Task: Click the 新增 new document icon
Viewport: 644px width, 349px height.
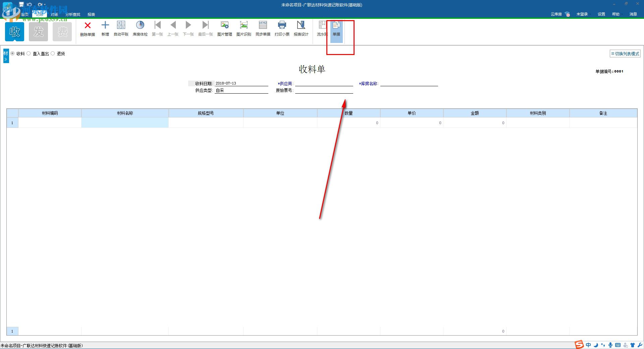Action: coord(105,29)
